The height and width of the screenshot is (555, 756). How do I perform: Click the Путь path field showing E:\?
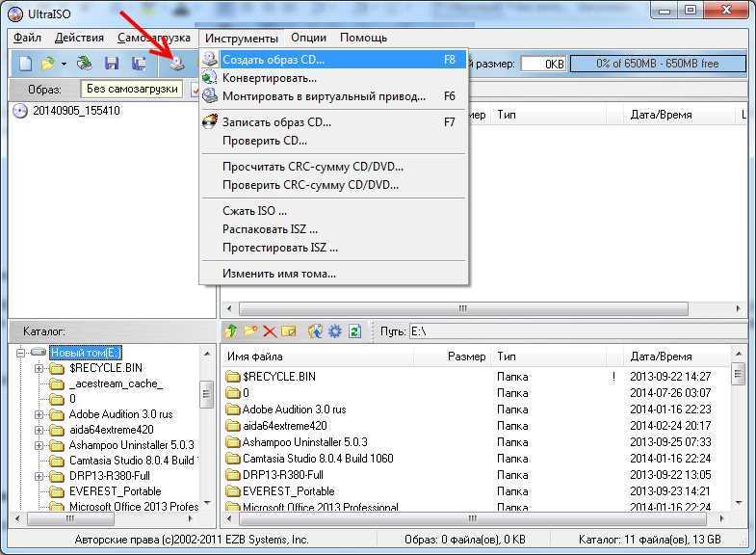pos(578,331)
